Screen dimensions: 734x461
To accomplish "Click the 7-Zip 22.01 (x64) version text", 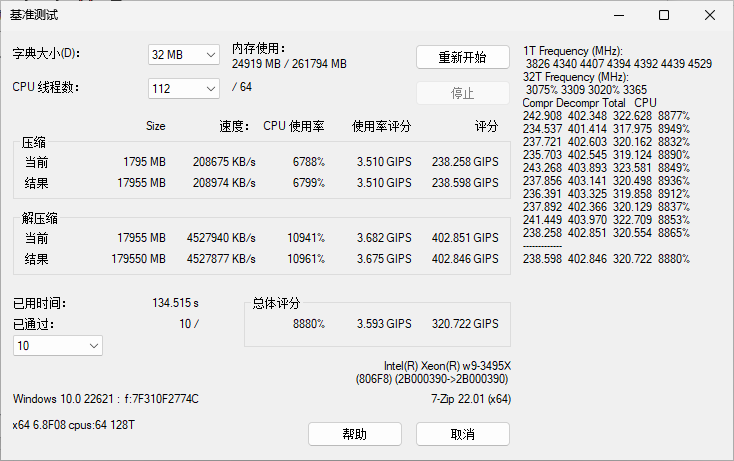I will pyautogui.click(x=471, y=399).
